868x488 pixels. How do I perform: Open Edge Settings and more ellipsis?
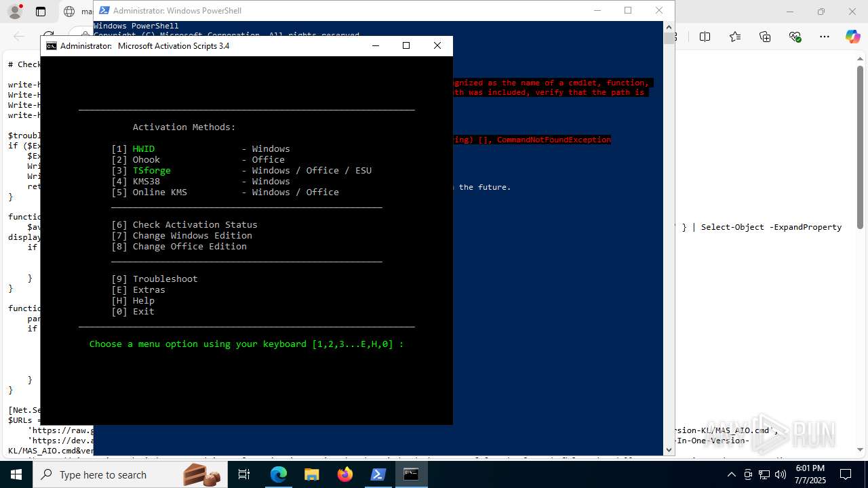point(825,37)
